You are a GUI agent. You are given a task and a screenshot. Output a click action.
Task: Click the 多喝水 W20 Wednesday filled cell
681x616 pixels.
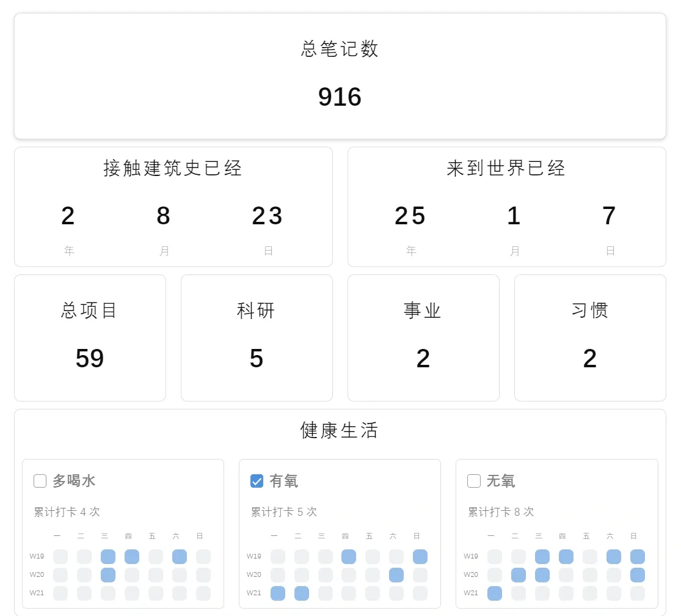click(108, 574)
